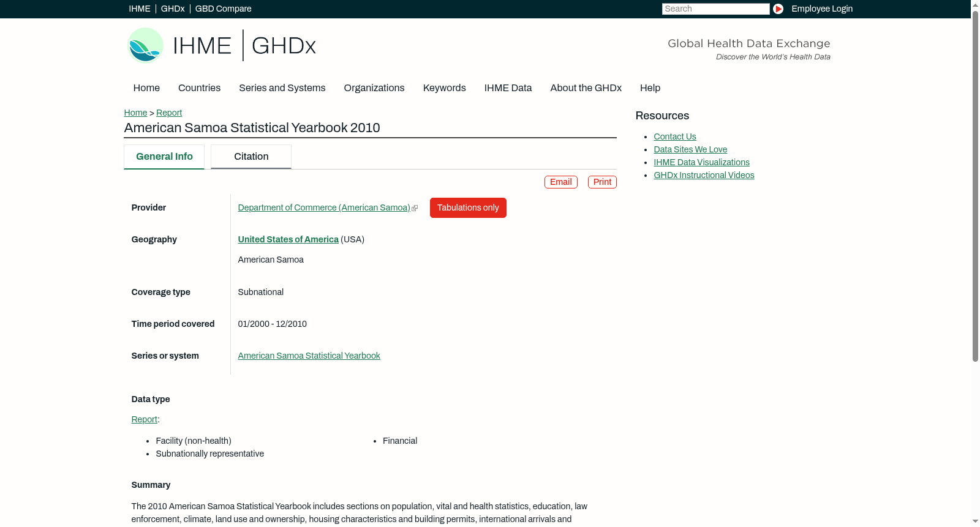Open GHDx link in top bar
980x527 pixels.
(173, 9)
